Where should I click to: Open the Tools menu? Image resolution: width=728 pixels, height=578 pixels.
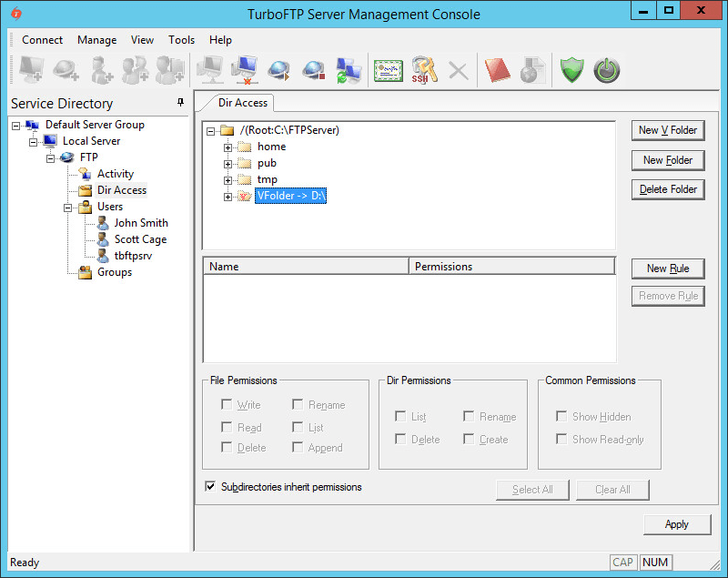[x=181, y=40]
